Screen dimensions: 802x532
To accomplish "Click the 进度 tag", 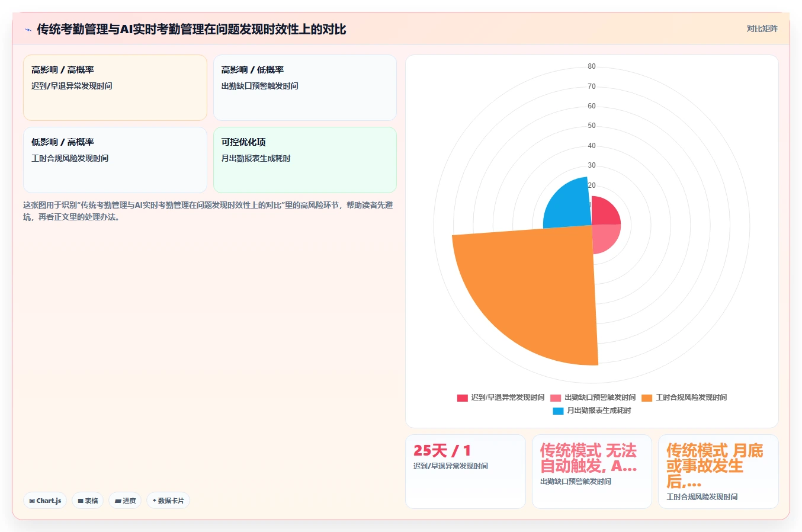I will [x=125, y=501].
